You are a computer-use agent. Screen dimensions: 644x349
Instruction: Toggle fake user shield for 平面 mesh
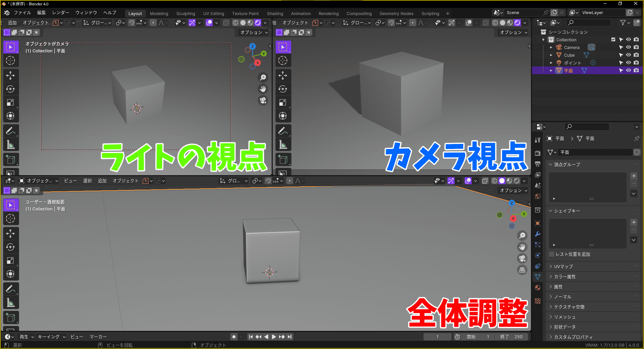click(637, 152)
